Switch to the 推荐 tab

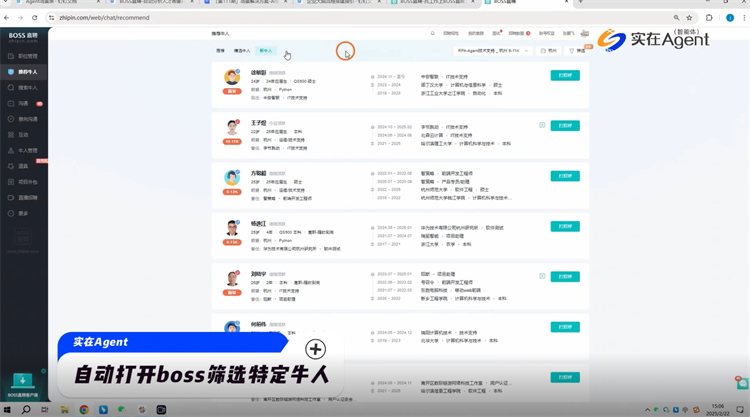point(220,50)
